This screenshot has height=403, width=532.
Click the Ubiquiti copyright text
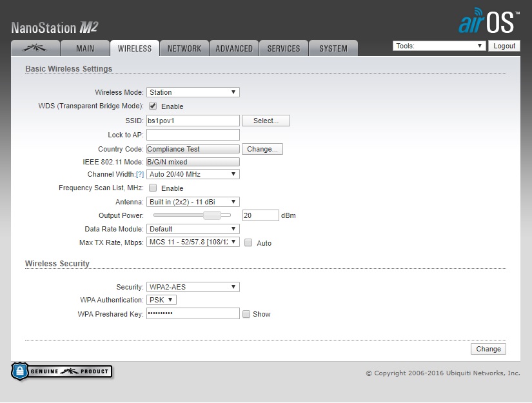(443, 373)
